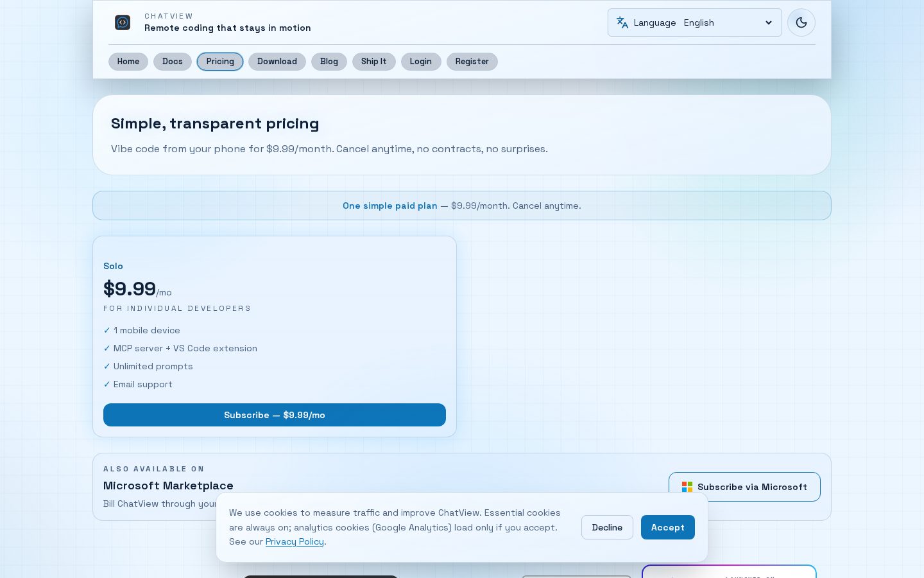Click the translate language icon
Image resolution: width=924 pixels, height=578 pixels.
(x=622, y=22)
